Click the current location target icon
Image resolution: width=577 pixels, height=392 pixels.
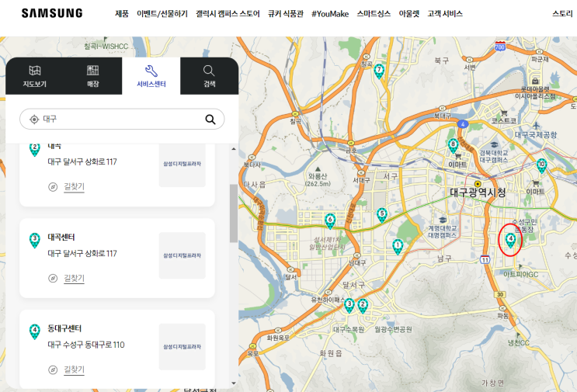click(x=34, y=119)
